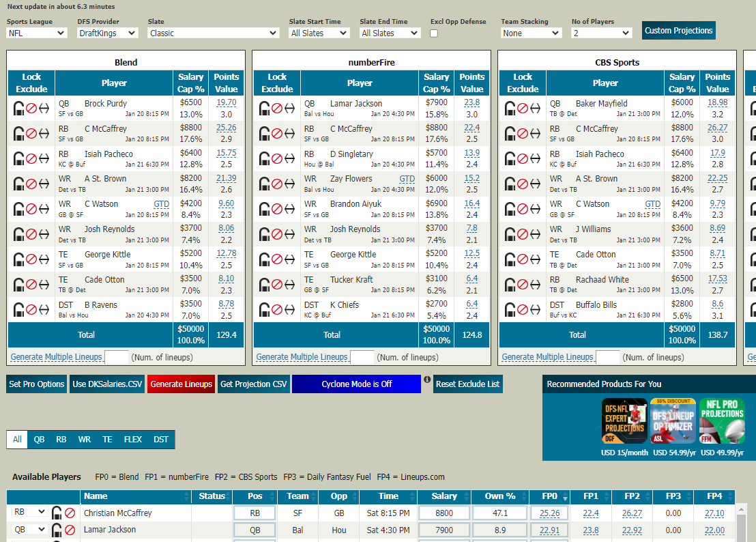Click Blend number of lineups input
The width and height of the screenshot is (756, 542).
pos(117,357)
